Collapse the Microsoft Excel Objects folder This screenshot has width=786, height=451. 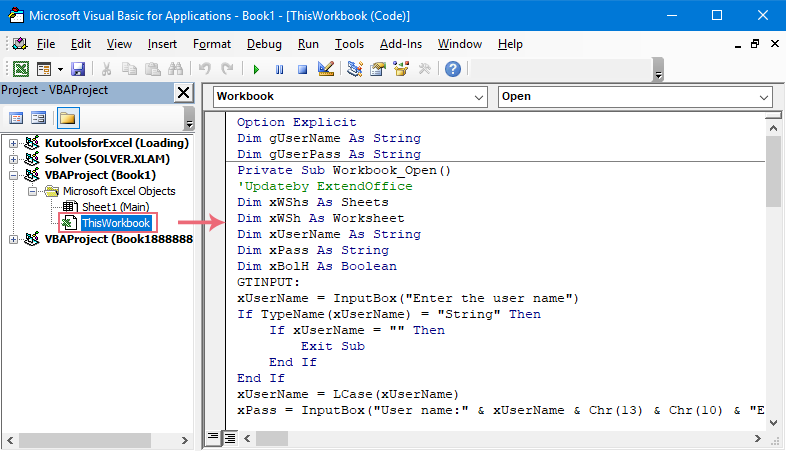coord(32,191)
